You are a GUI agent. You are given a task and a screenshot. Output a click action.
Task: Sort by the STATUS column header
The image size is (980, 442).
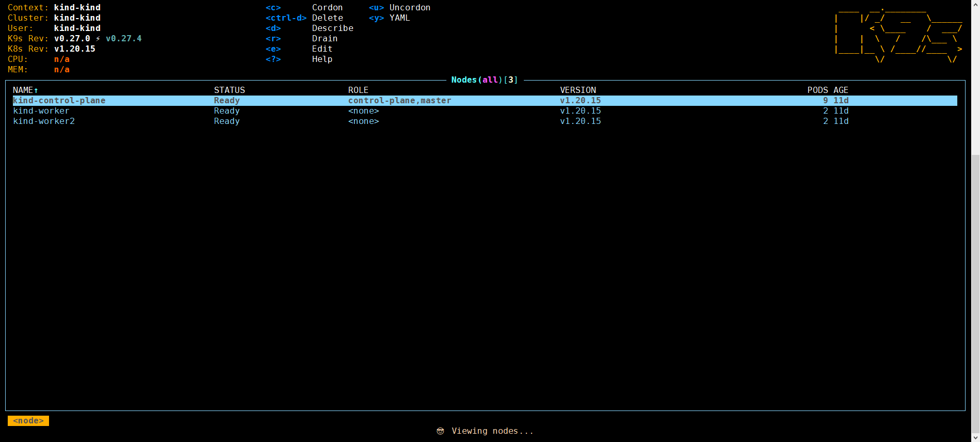pos(229,90)
